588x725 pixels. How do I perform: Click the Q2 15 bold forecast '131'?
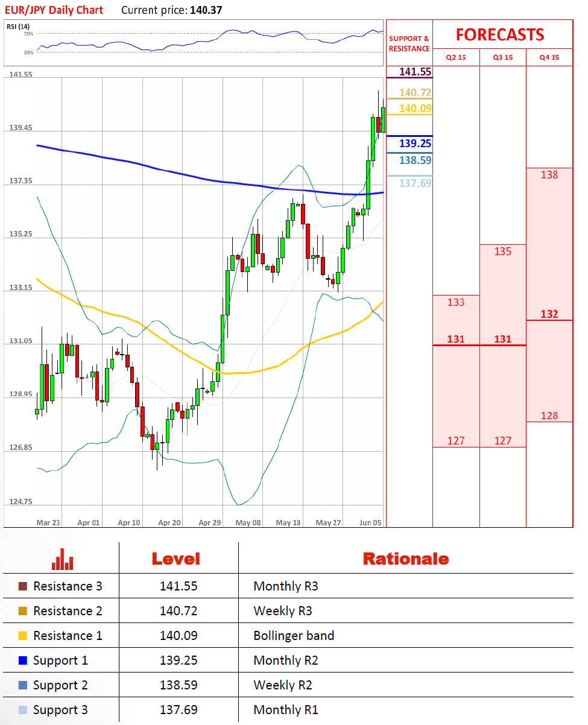(x=456, y=339)
